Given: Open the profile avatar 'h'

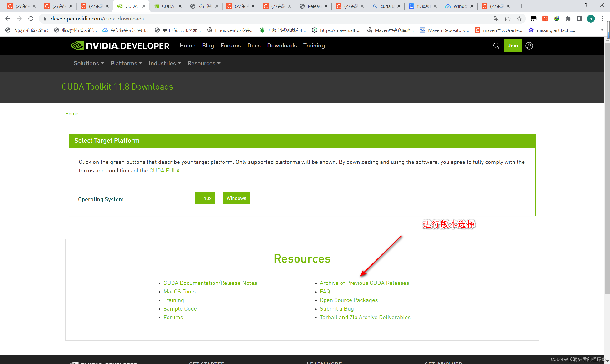Looking at the screenshot, I should point(591,19).
